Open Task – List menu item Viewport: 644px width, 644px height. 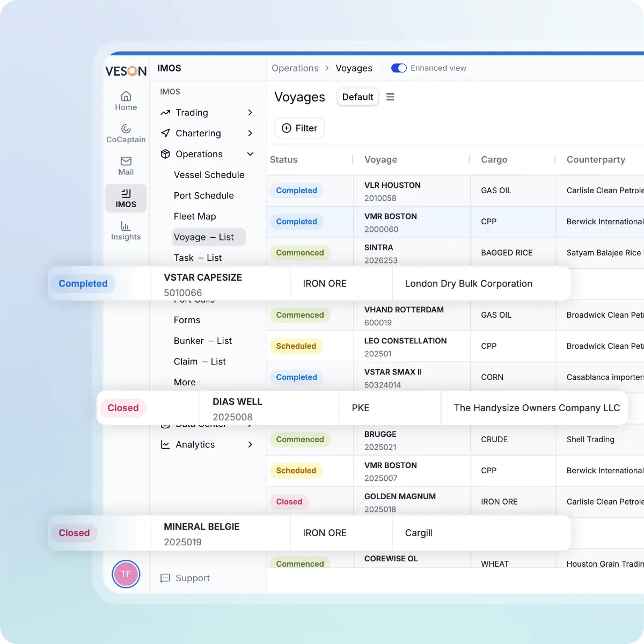[x=197, y=258]
